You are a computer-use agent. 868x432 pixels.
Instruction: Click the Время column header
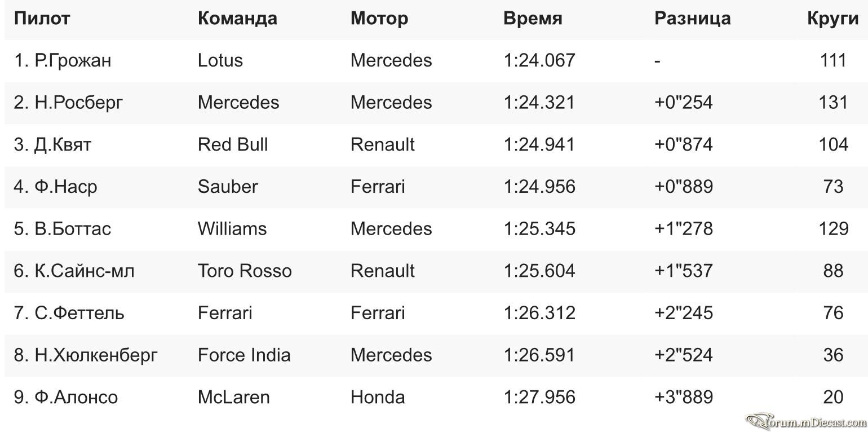533,18
